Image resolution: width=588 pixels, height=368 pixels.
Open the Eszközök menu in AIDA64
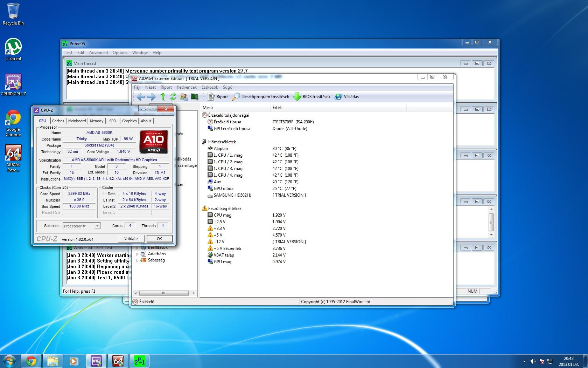[210, 87]
